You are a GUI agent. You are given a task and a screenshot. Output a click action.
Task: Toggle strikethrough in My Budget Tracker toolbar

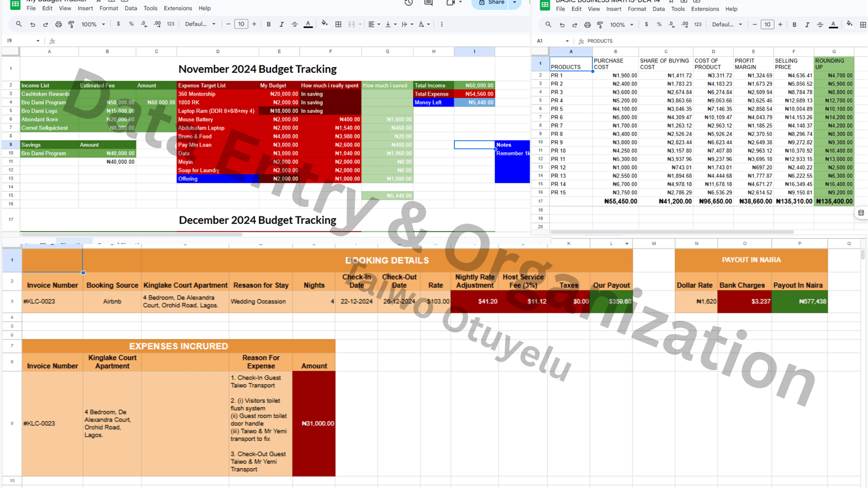coord(295,24)
